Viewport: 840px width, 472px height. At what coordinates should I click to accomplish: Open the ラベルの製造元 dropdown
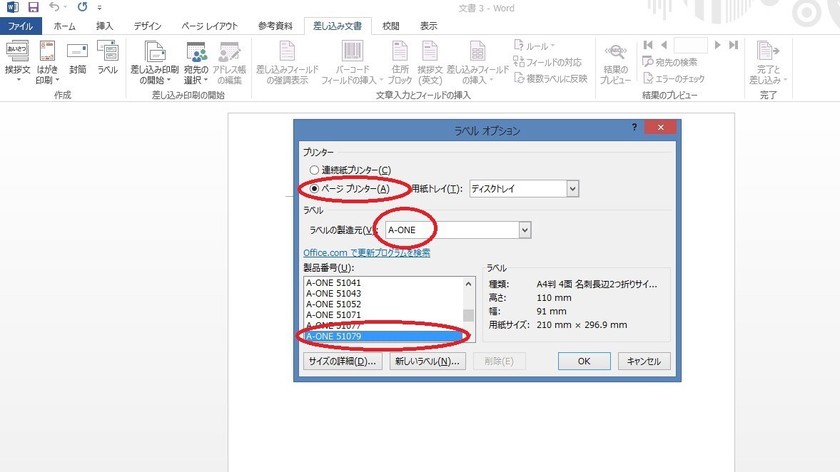(x=525, y=230)
